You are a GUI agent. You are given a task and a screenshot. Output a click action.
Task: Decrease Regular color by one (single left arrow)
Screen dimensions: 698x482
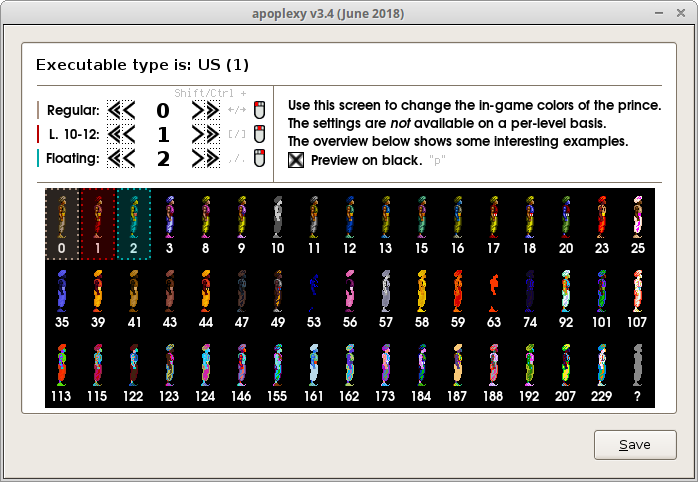tap(128, 110)
